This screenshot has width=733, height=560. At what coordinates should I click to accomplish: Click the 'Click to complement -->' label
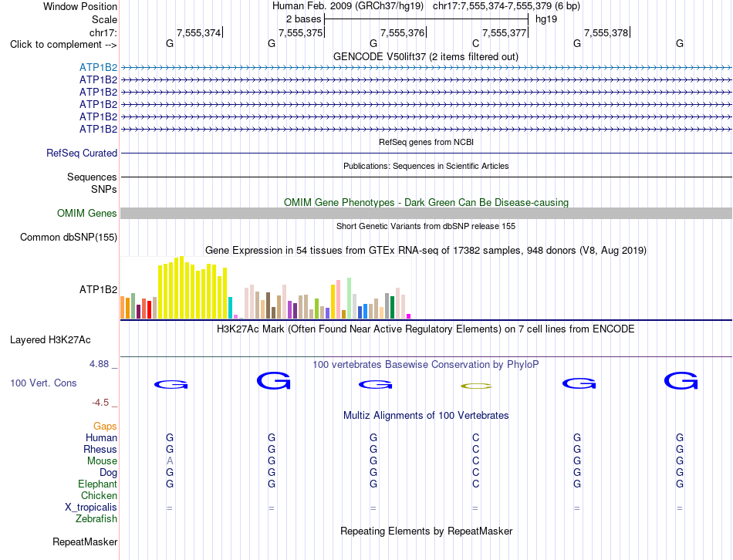(63, 45)
